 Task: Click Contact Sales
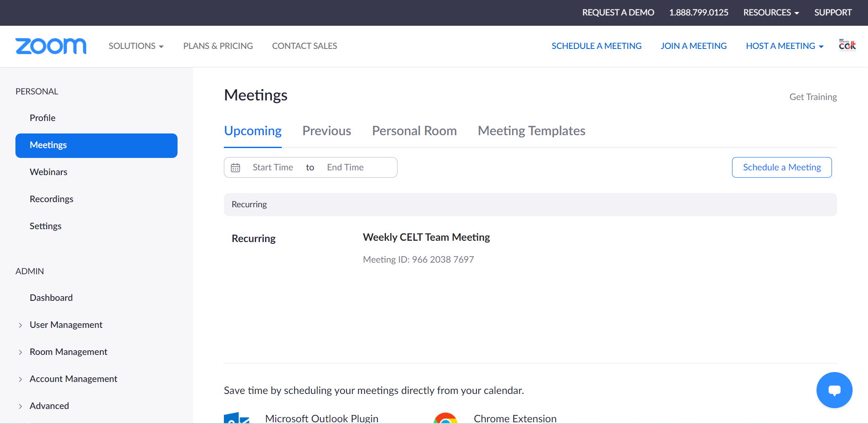(304, 46)
